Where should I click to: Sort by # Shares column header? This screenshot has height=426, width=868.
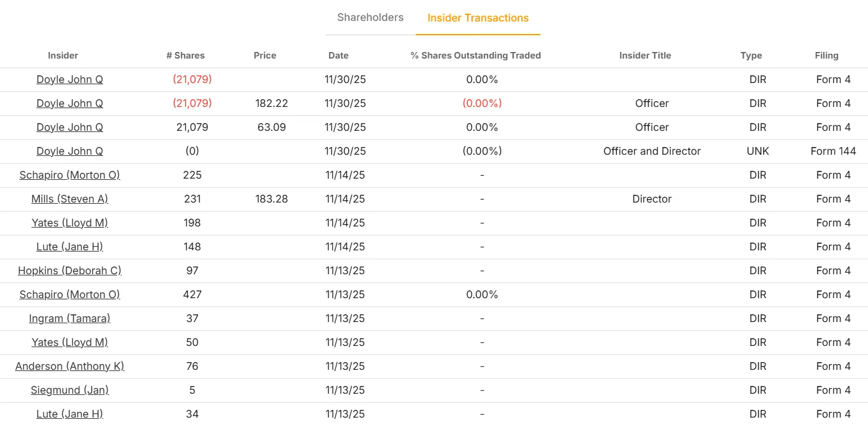coord(185,56)
